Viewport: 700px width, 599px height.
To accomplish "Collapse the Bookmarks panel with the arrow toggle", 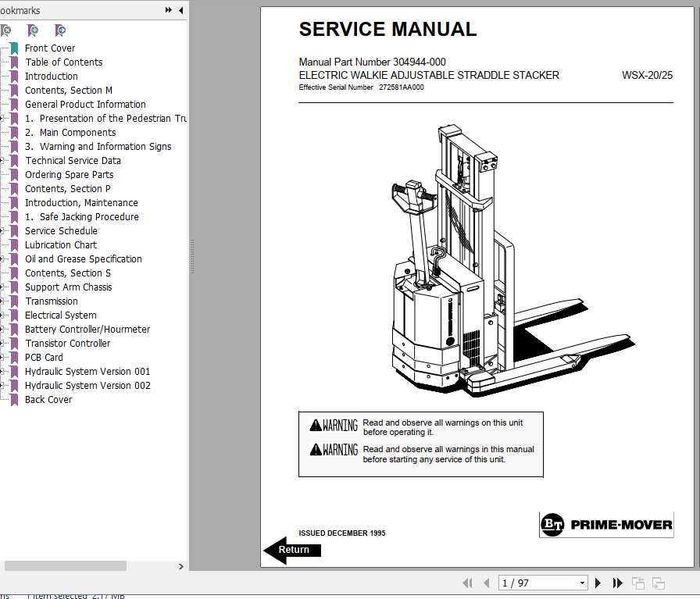I will point(181,11).
